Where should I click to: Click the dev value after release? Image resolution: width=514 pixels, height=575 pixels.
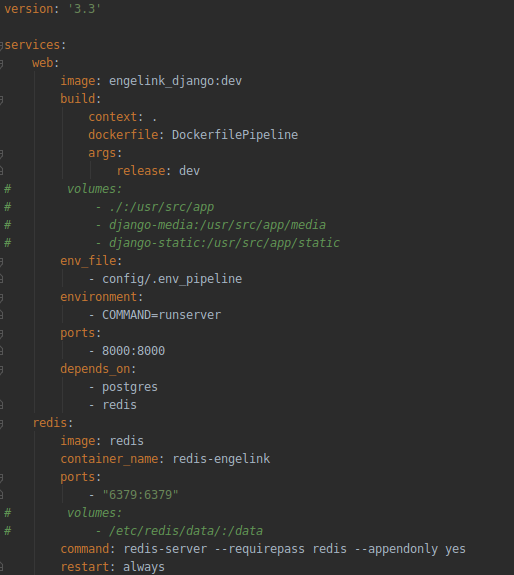(x=189, y=171)
